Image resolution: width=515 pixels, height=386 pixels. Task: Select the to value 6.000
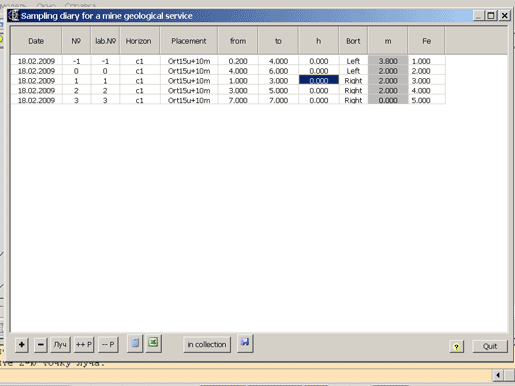[278, 71]
